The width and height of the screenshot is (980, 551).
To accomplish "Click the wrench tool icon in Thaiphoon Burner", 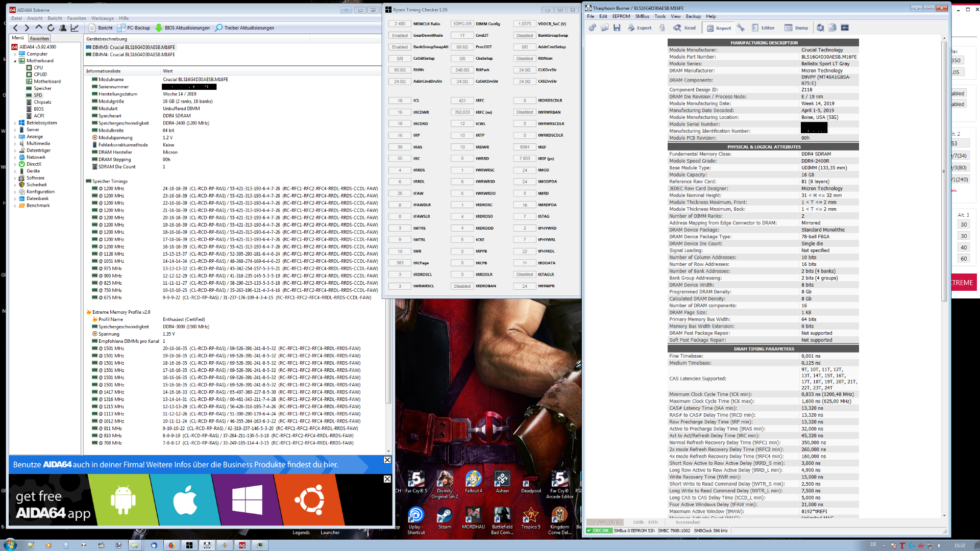I will (x=741, y=28).
